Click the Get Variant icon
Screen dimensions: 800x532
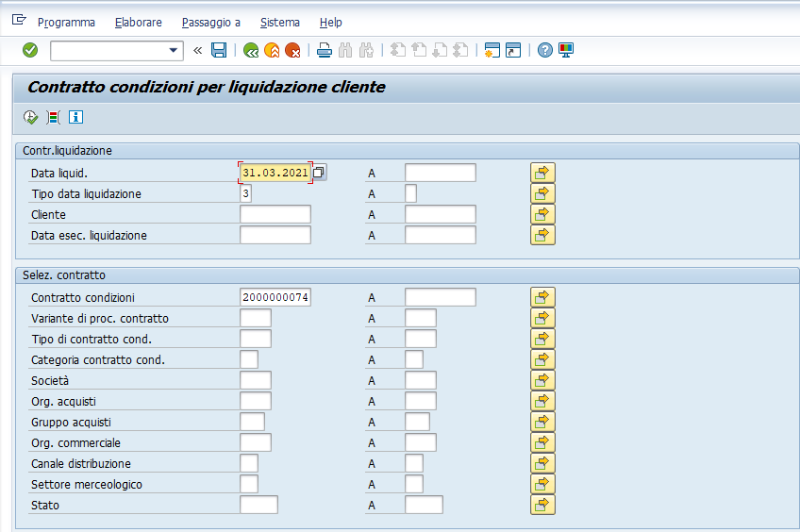pos(53,117)
